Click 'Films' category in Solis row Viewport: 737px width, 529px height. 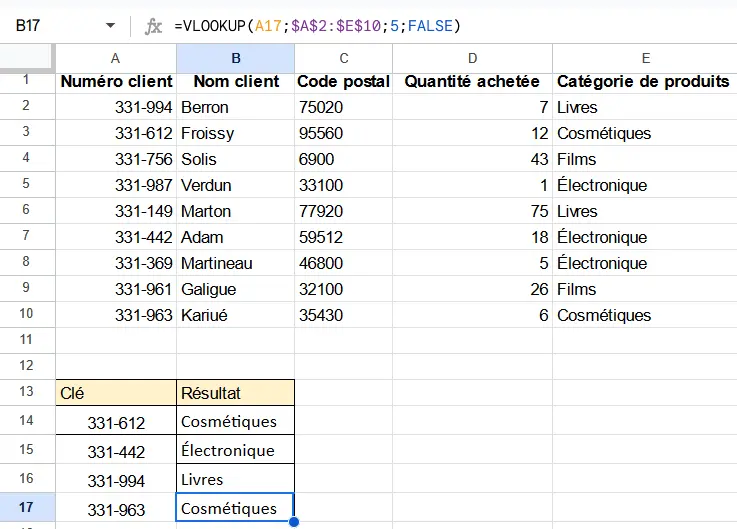tap(645, 159)
